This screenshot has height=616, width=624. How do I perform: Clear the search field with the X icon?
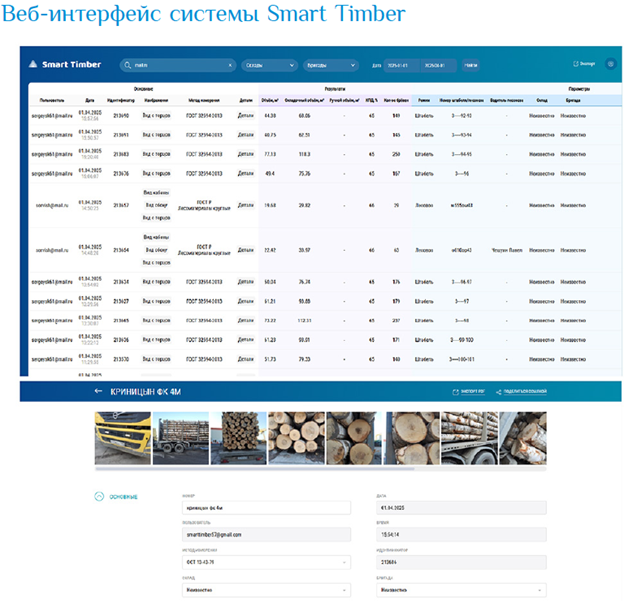(230, 65)
